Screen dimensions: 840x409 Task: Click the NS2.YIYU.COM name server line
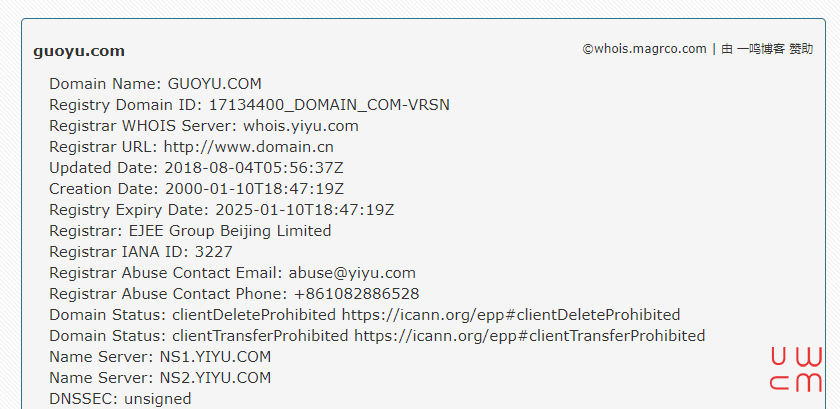click(160, 377)
